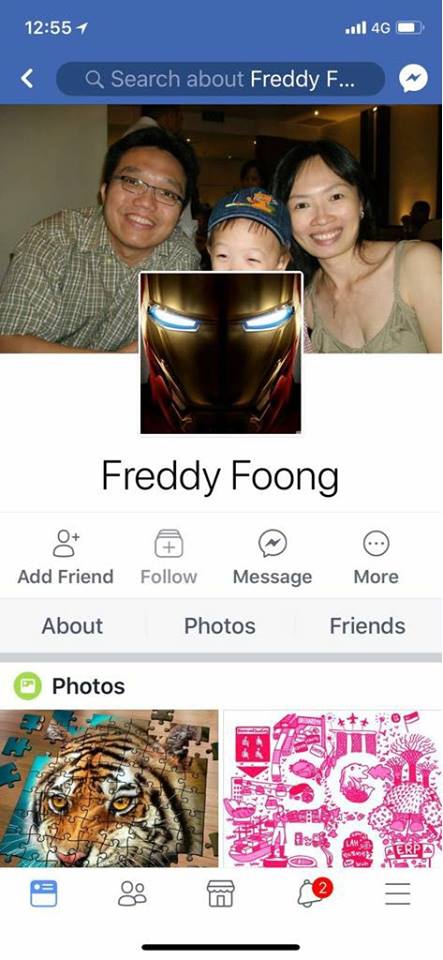Tap the Message bubble icon
Viewport: 443px width, 960px height.
click(272, 543)
